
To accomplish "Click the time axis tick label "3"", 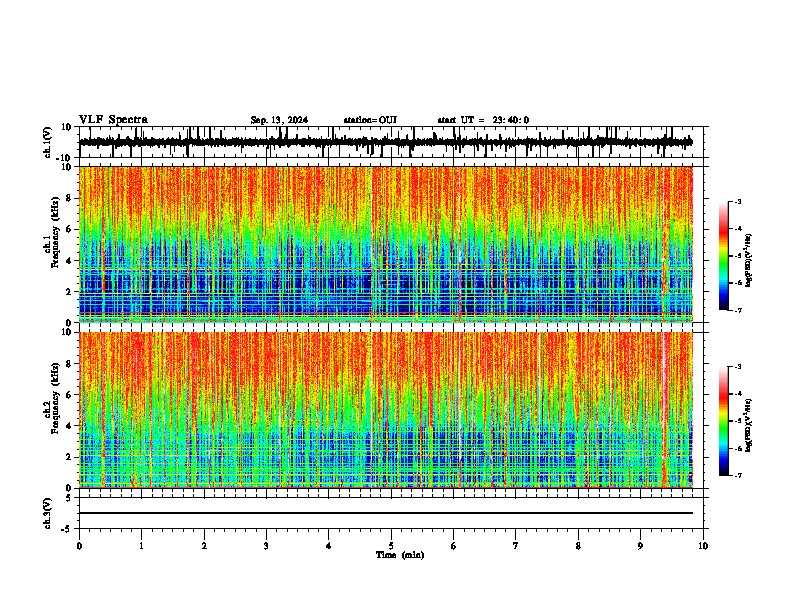I will point(266,546).
